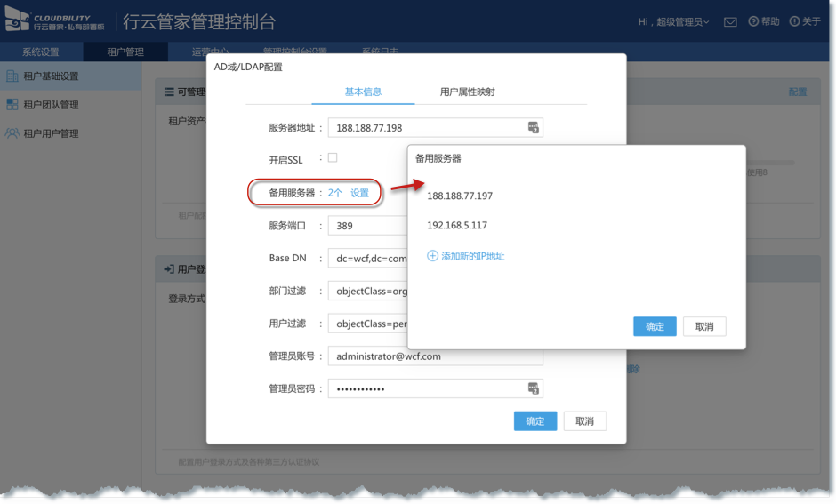Screen dimensions: 836x504
Task: Open the 关于 about icon
Action: point(794,21)
